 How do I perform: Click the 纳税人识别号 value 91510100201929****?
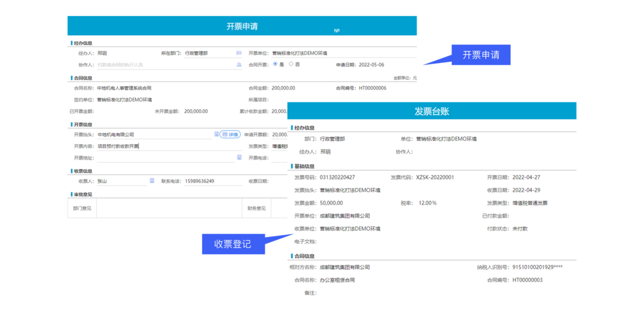538,267
